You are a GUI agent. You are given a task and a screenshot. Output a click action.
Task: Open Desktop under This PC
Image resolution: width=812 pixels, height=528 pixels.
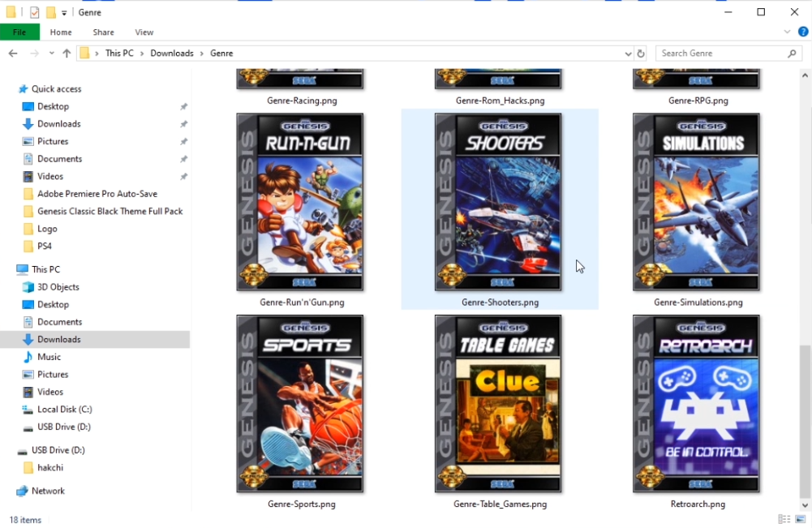click(53, 305)
